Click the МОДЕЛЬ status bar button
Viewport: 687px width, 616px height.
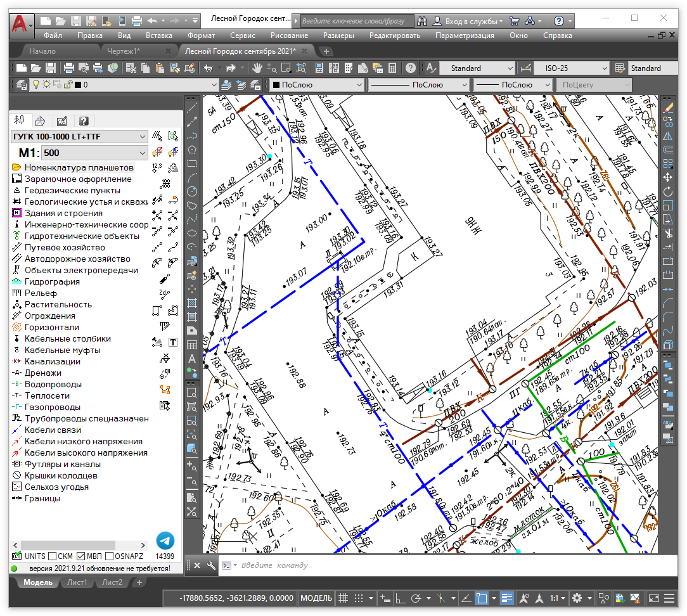tap(316, 598)
